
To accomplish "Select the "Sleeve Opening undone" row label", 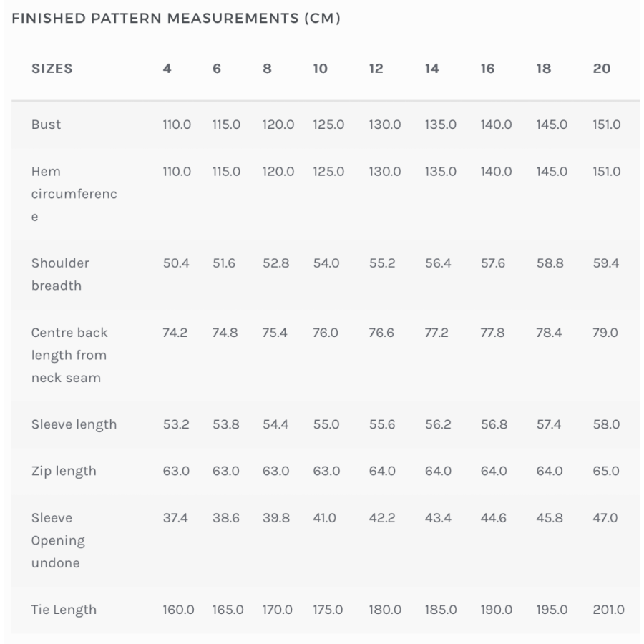I will (58, 540).
